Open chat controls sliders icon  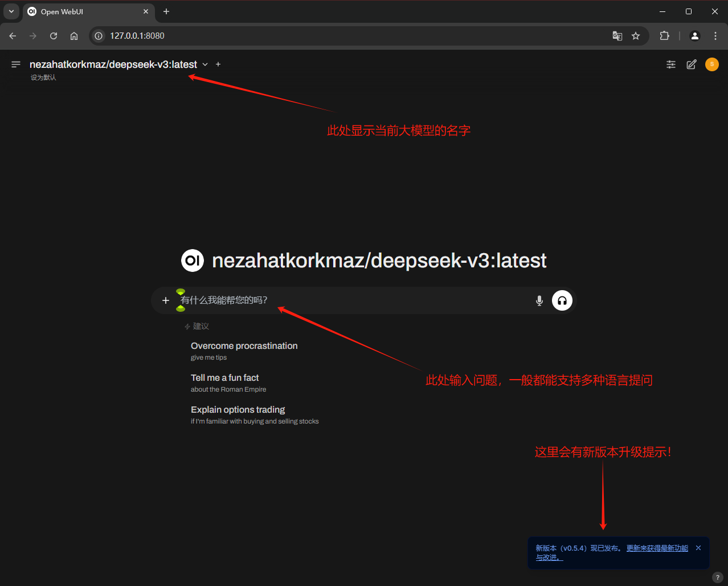671,64
